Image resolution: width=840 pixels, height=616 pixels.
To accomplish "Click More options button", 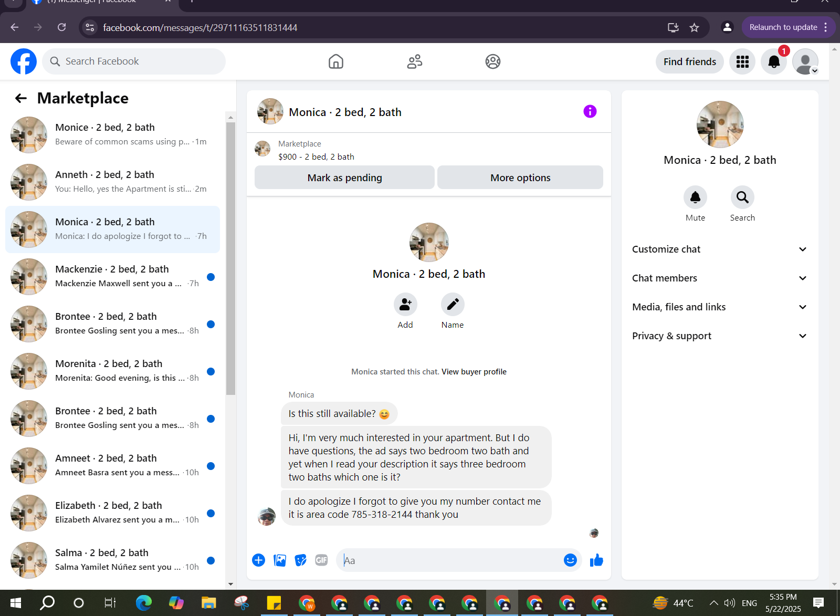I will 520,178.
